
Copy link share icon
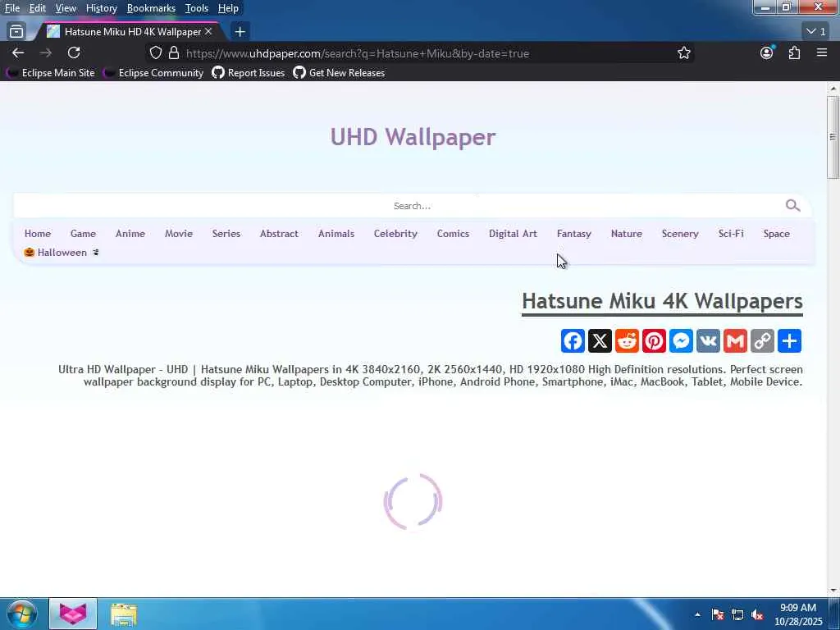tap(762, 341)
